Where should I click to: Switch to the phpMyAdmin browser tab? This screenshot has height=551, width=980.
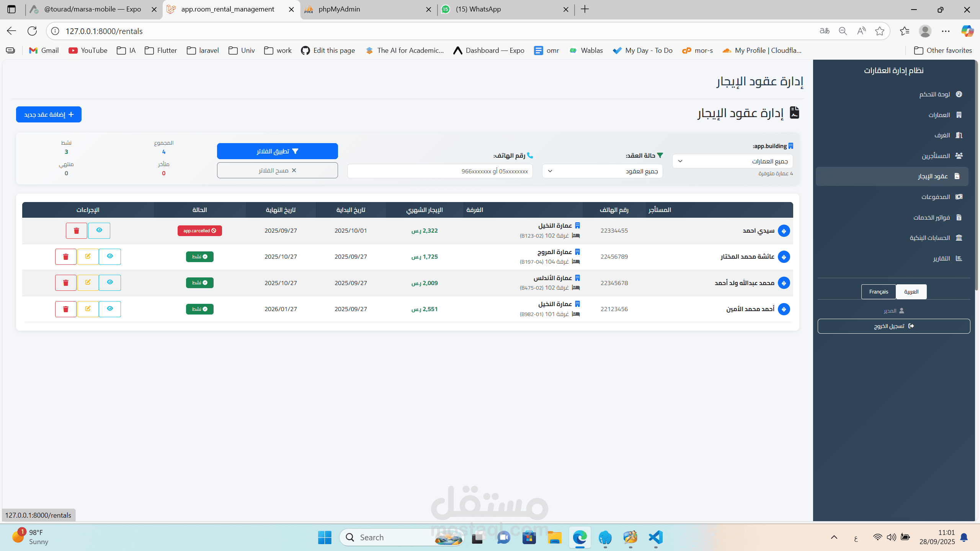(339, 9)
